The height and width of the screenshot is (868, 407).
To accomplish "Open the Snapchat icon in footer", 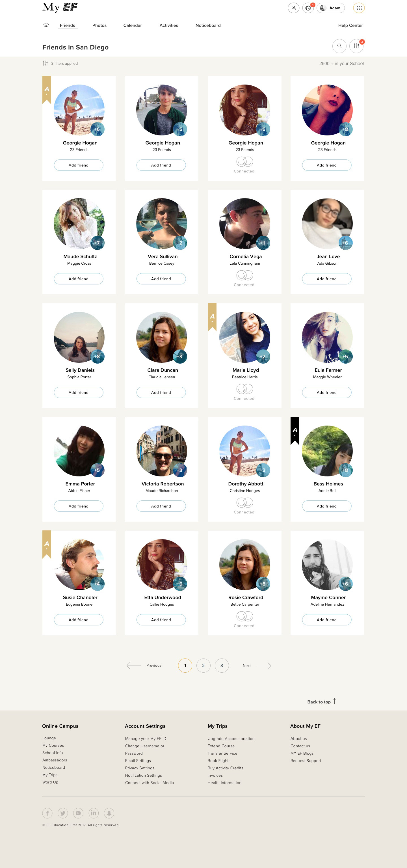I will (109, 813).
